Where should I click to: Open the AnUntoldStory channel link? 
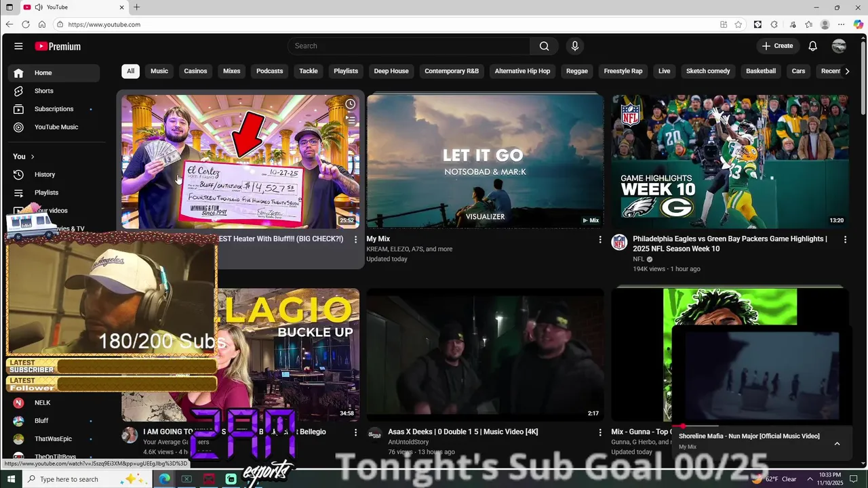408,442
